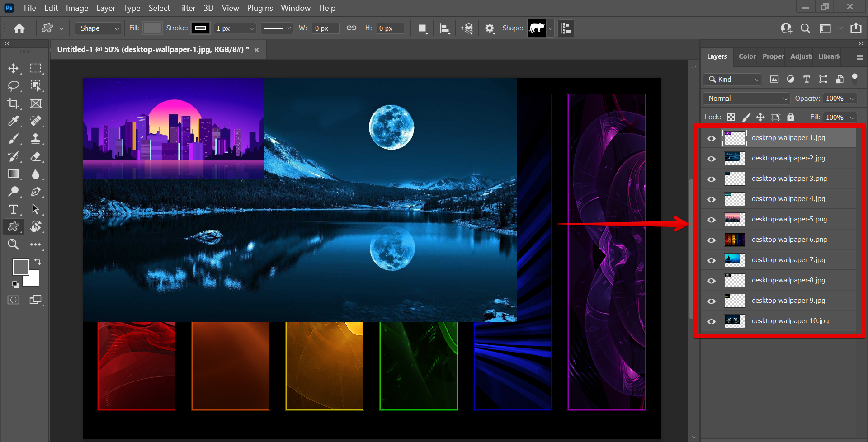Screen dimensions: 868x442
Task: Click the layer Opacity value field
Action: coord(834,99)
